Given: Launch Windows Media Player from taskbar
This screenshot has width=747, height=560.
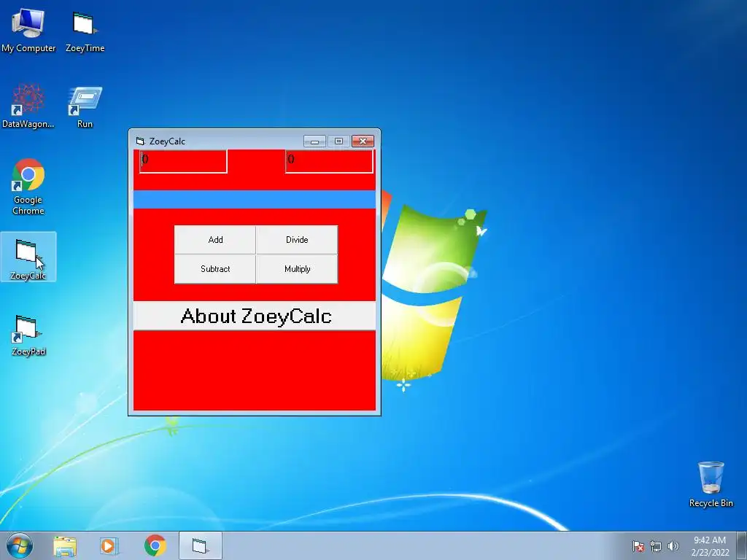Looking at the screenshot, I should (x=109, y=545).
